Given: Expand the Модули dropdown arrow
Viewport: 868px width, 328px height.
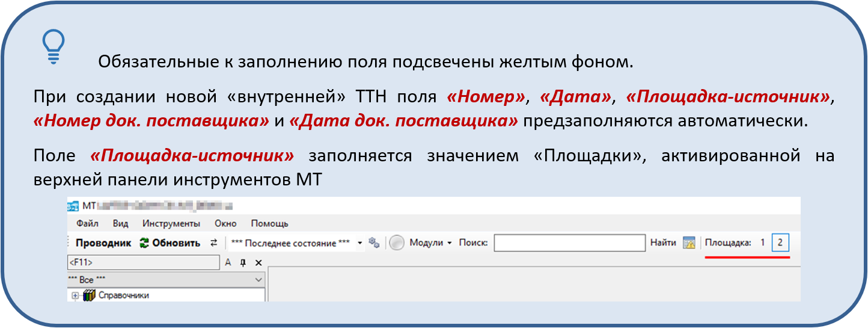Looking at the screenshot, I should (x=449, y=243).
